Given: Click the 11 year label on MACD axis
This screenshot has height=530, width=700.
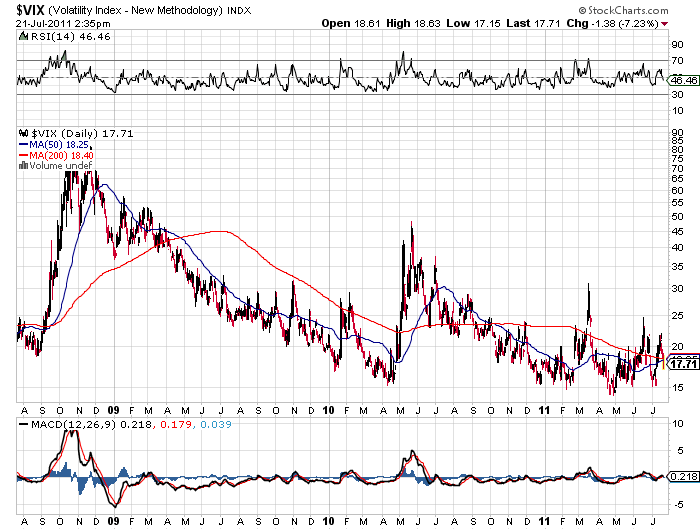Looking at the screenshot, I should [544, 521].
